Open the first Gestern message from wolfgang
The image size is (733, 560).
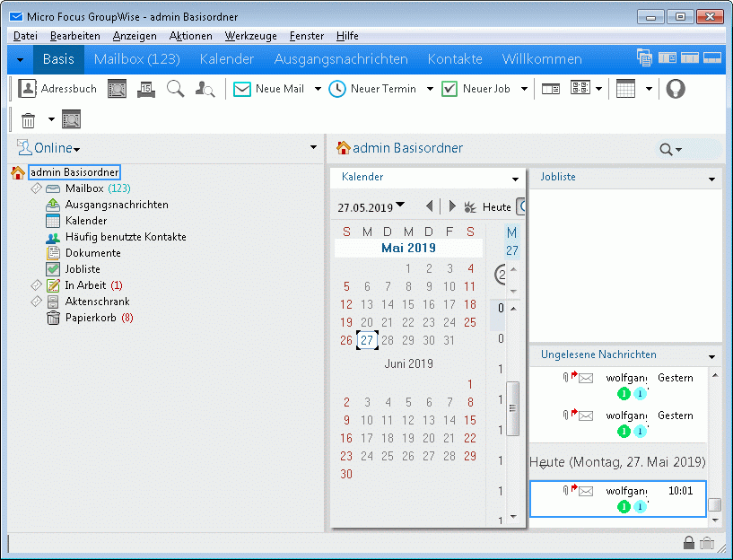pos(617,386)
